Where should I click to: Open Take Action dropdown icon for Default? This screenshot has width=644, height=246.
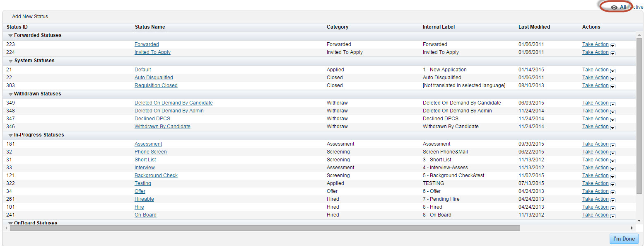pyautogui.click(x=613, y=71)
